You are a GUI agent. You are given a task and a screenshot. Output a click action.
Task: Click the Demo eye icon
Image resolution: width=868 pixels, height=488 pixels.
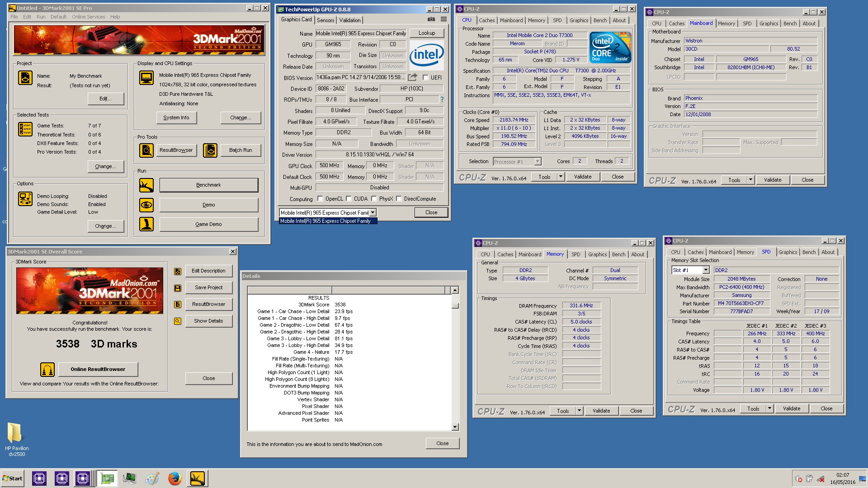pos(146,205)
